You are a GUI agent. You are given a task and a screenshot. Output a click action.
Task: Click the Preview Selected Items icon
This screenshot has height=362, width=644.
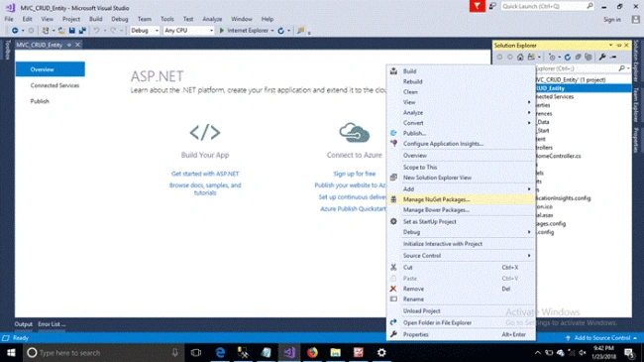[613, 58]
